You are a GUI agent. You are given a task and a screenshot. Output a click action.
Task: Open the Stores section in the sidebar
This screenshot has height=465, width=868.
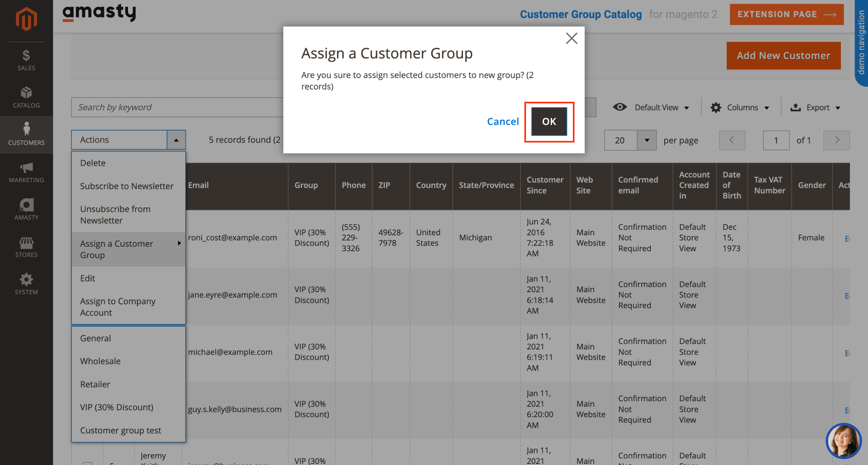pyautogui.click(x=26, y=247)
